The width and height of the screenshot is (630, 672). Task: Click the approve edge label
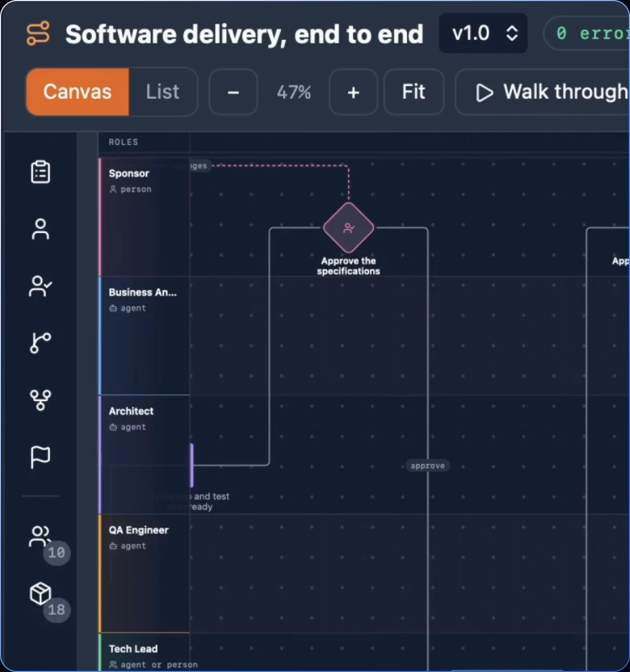tap(428, 466)
